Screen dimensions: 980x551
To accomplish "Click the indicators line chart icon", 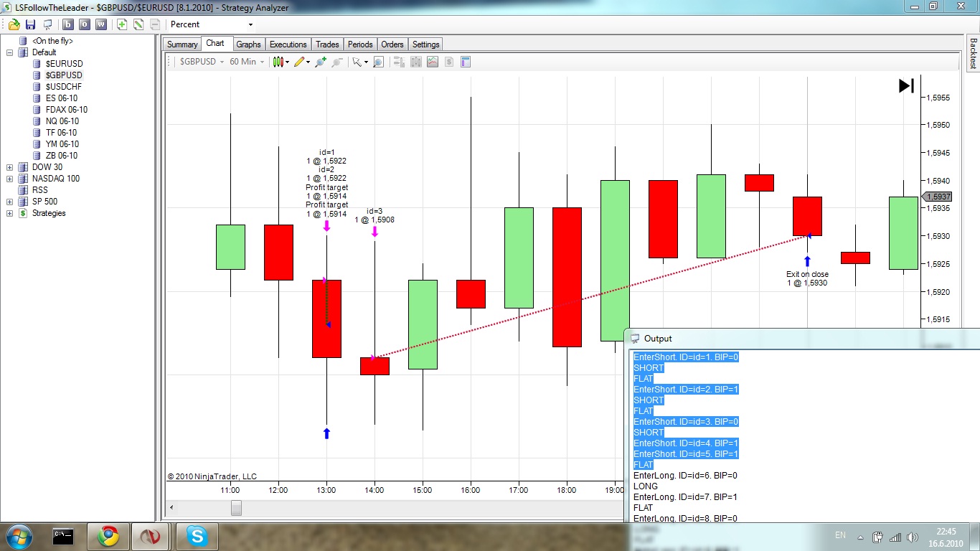I will click(432, 62).
